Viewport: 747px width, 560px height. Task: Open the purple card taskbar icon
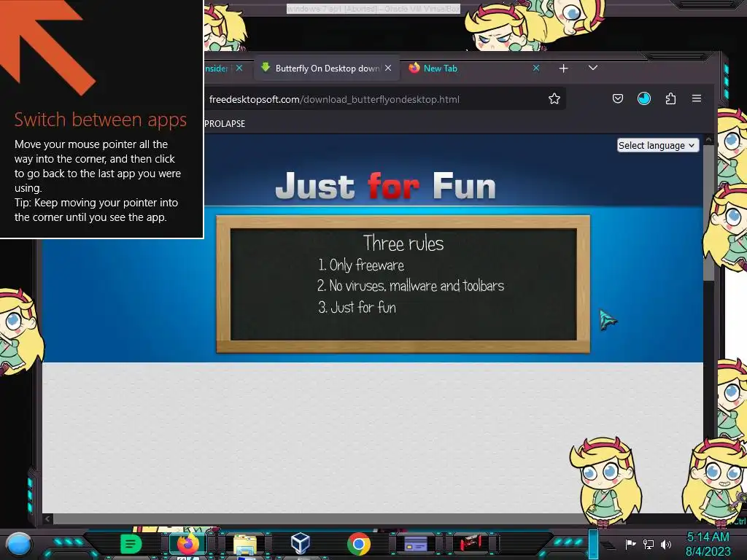(x=415, y=543)
